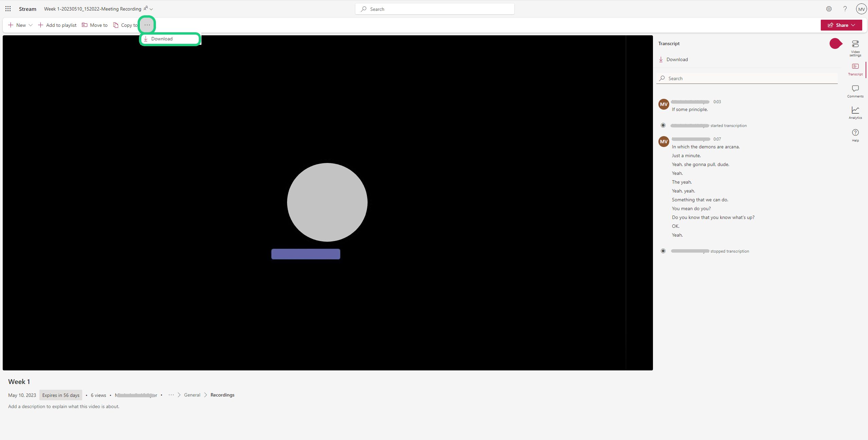Open Video settings panel
This screenshot has height=440, width=868.
point(855,48)
